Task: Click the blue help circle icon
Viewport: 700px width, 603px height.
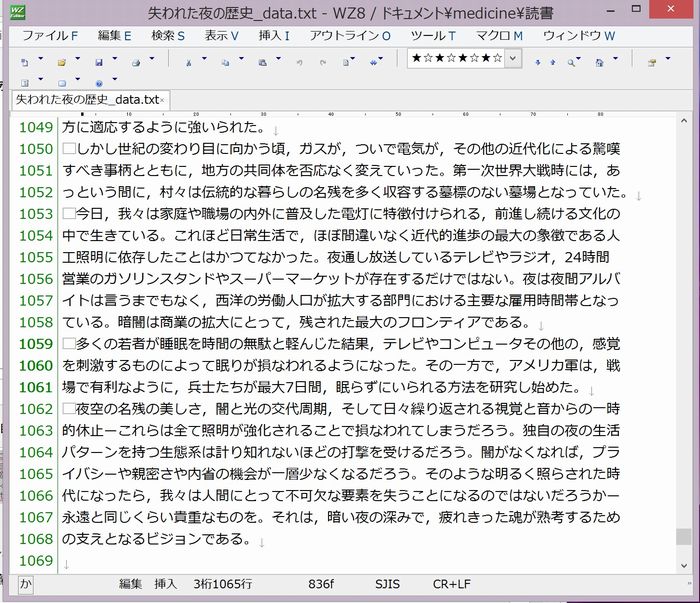Action: coord(99,83)
